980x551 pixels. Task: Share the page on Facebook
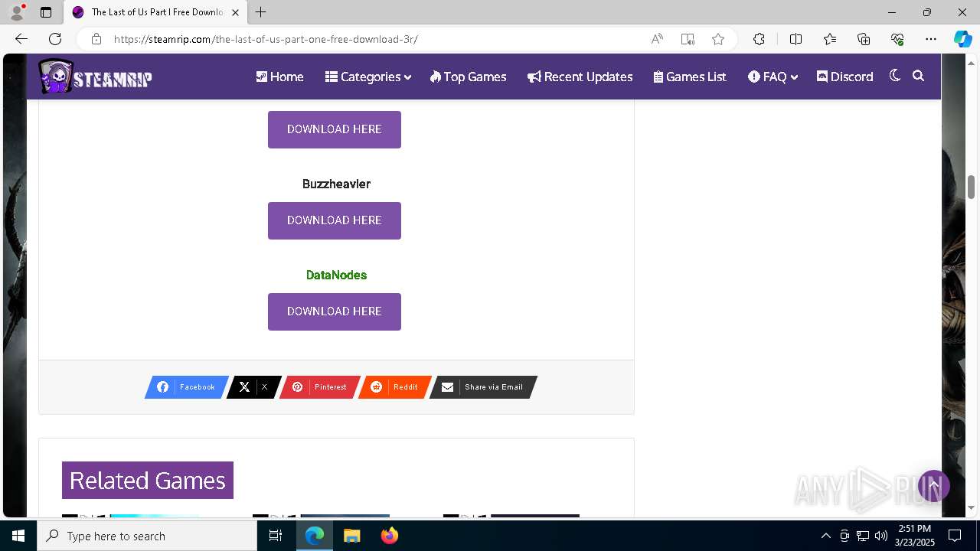point(187,387)
